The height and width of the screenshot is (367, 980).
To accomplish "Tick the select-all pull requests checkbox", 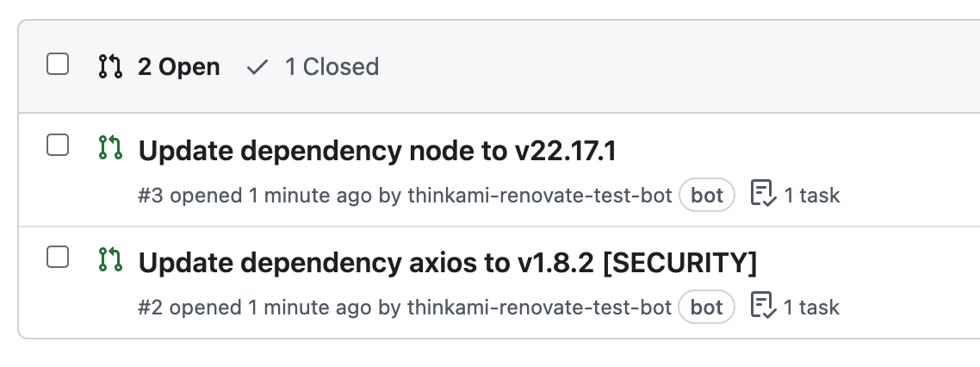I will [58, 65].
